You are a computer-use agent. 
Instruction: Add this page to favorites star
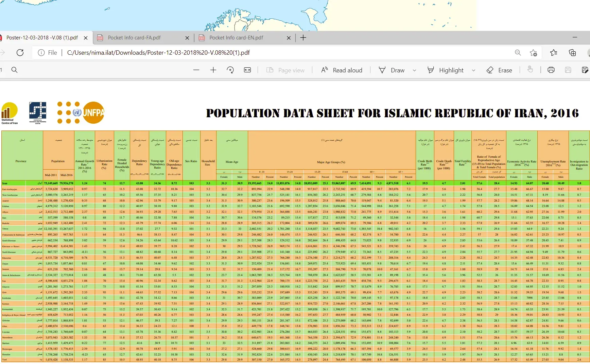534,53
